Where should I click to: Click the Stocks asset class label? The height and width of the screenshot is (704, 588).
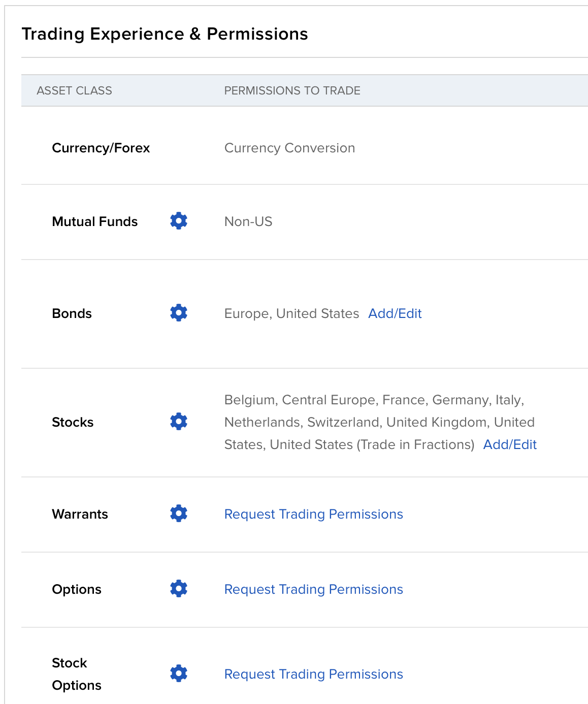[73, 422]
